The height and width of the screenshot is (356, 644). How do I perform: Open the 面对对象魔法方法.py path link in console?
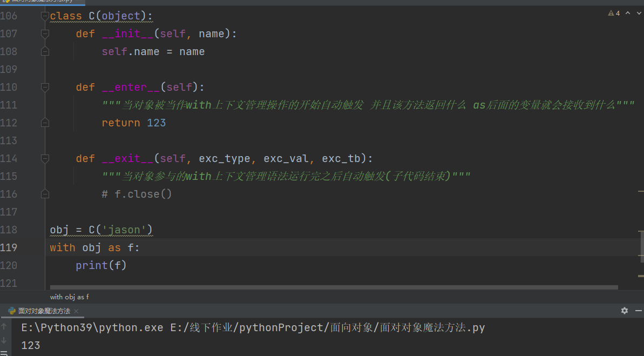pos(328,327)
